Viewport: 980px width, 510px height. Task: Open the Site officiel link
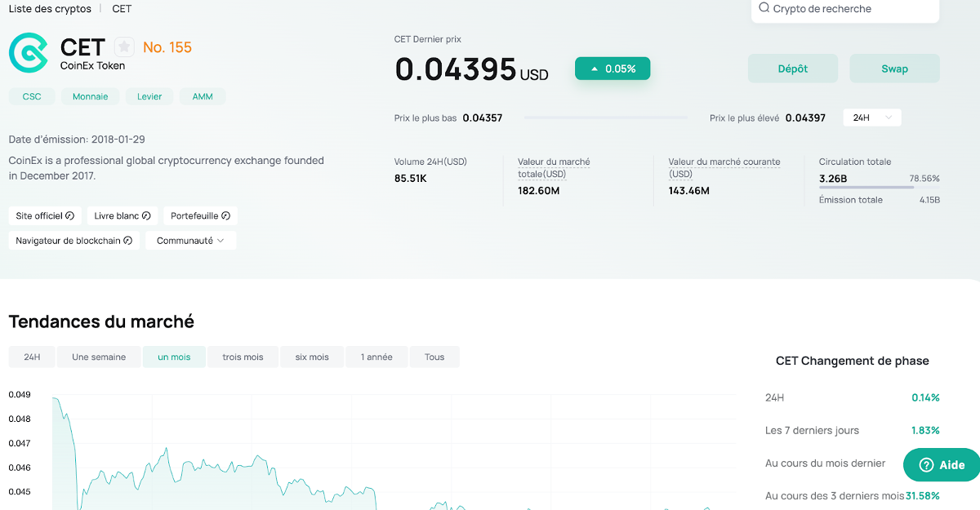point(45,216)
